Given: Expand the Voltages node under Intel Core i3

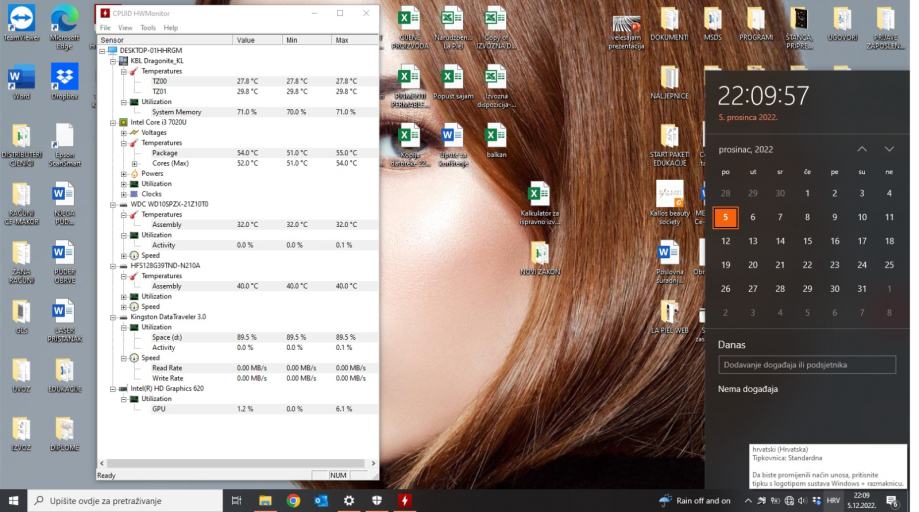Looking at the screenshot, I should 123,133.
